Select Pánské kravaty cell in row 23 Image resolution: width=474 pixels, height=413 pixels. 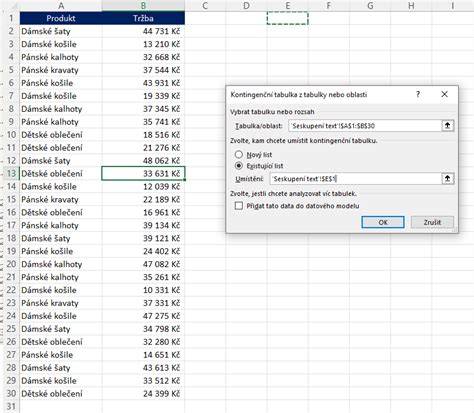coord(61,303)
